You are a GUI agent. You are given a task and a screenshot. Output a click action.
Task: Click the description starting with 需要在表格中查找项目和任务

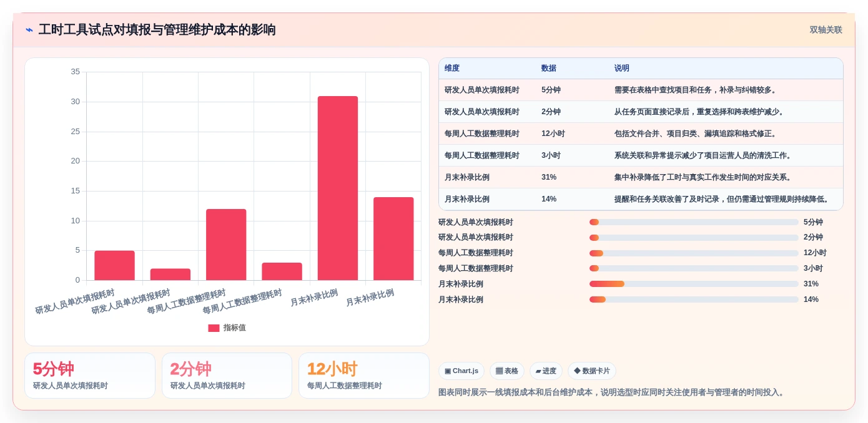696,90
